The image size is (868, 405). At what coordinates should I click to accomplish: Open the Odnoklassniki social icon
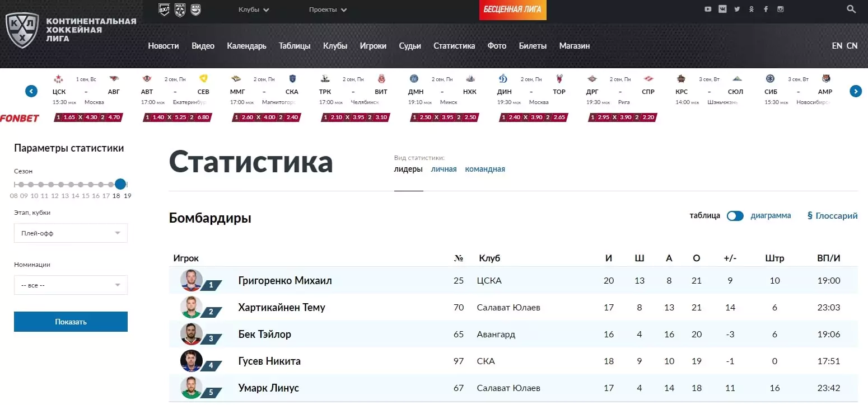(x=752, y=9)
